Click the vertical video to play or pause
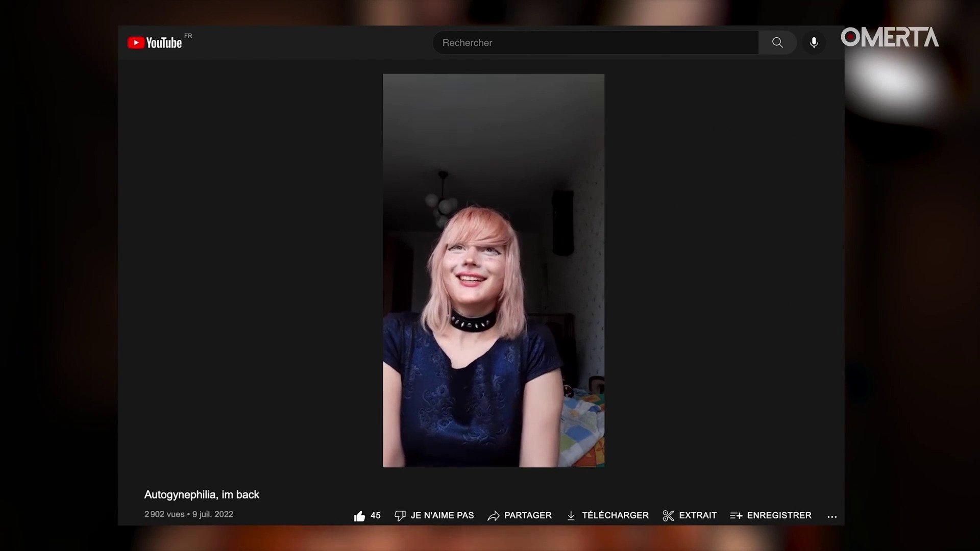 point(493,270)
